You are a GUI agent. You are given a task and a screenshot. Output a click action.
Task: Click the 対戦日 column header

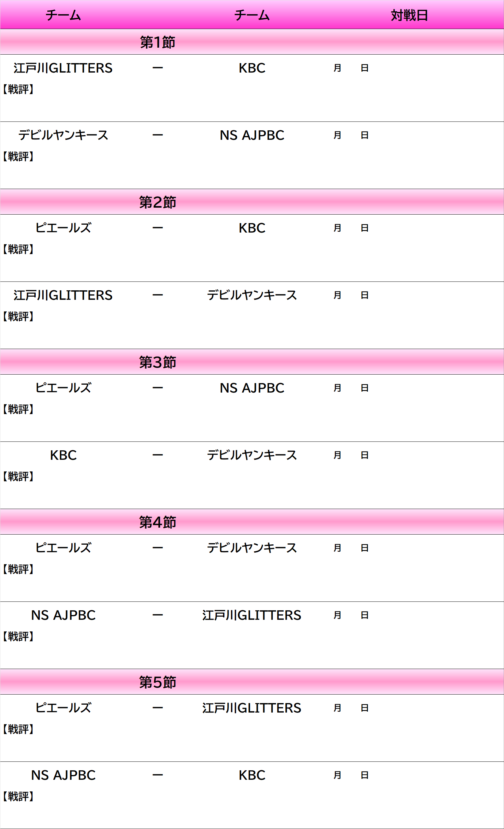[x=409, y=15]
